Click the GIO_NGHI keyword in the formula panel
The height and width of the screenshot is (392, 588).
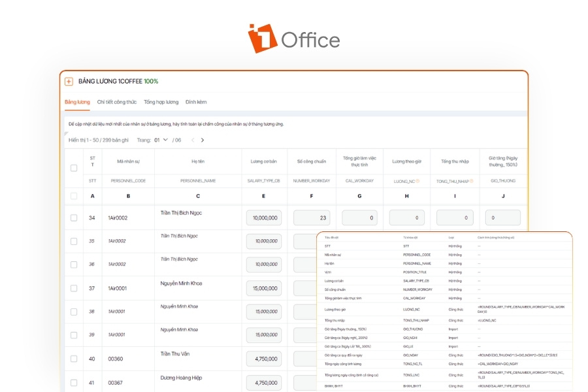410,338
